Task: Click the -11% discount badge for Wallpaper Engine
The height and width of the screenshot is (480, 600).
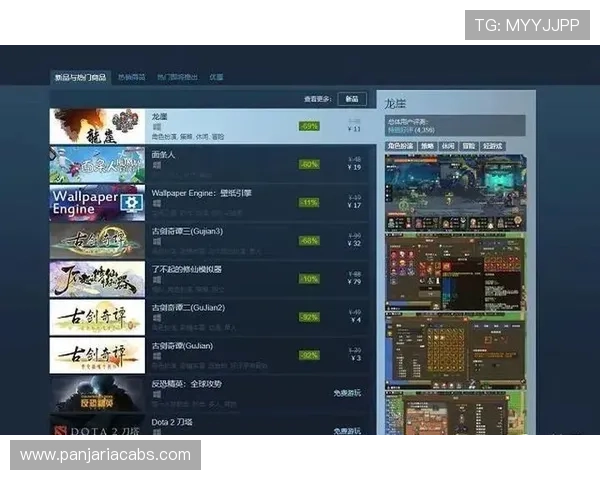Action: tap(309, 202)
